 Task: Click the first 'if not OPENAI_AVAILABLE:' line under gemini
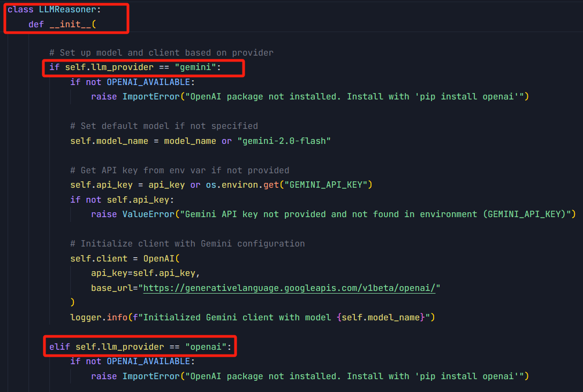pos(132,82)
